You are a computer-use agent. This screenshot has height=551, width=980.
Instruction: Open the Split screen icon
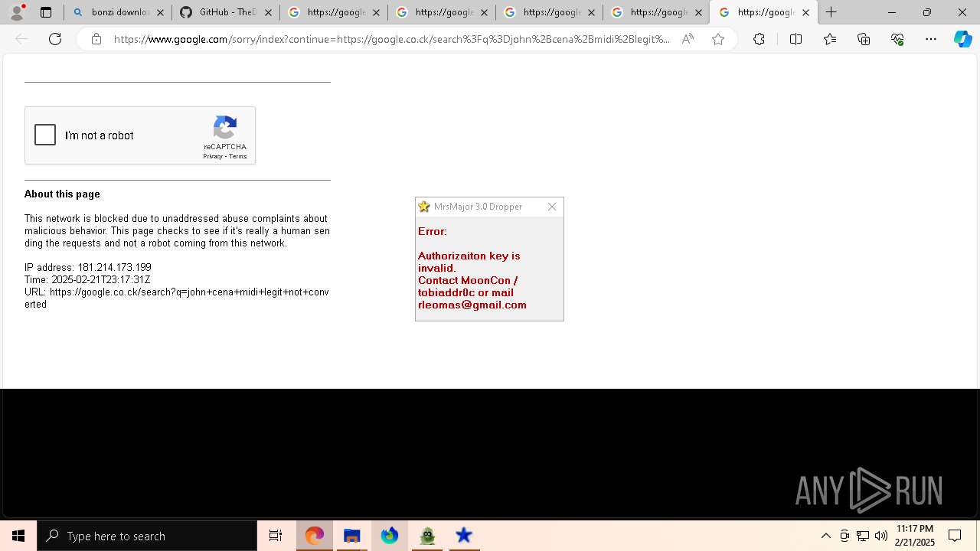795,39
